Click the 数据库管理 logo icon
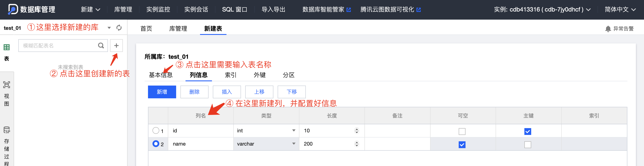Viewport: 644px width, 166px height. pyautogui.click(x=13, y=9)
